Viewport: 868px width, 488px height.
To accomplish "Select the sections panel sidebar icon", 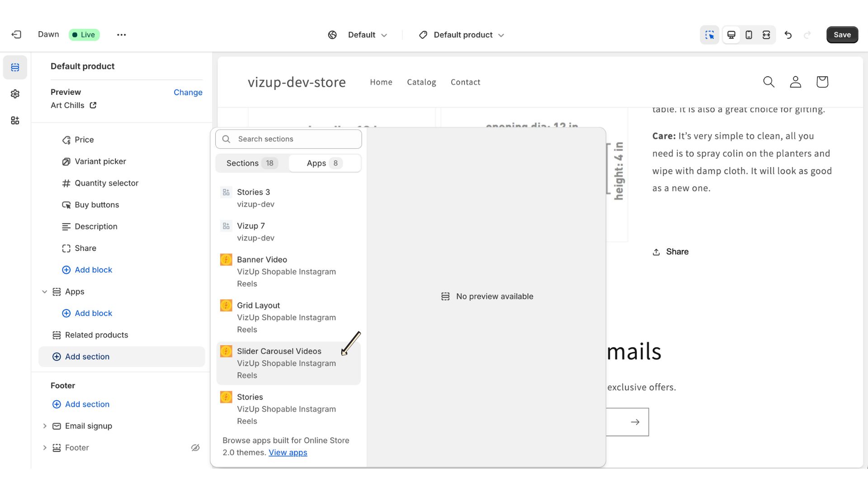I will [15, 67].
